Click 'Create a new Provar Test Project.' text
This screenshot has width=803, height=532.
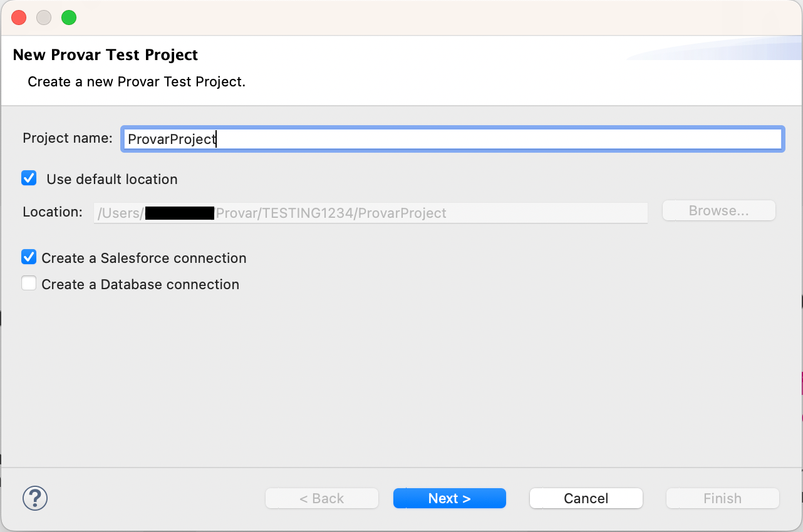click(x=137, y=82)
